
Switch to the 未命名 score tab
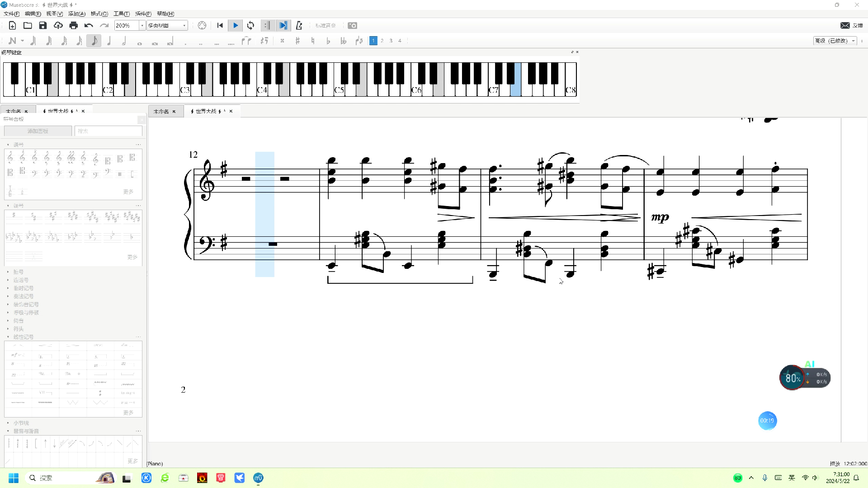point(161,112)
